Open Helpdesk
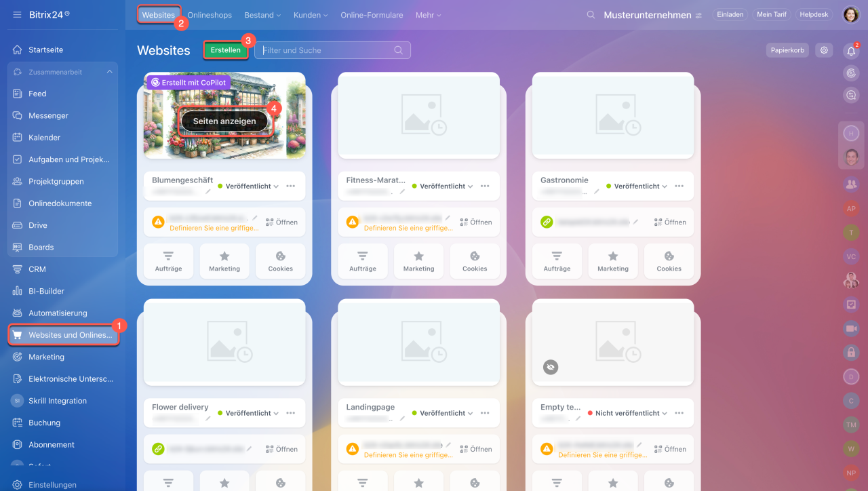 [814, 14]
